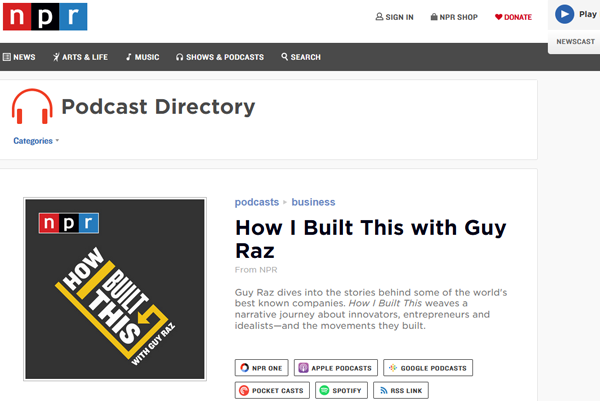
Task: Click the Podcast Directory heading
Action: [x=158, y=106]
